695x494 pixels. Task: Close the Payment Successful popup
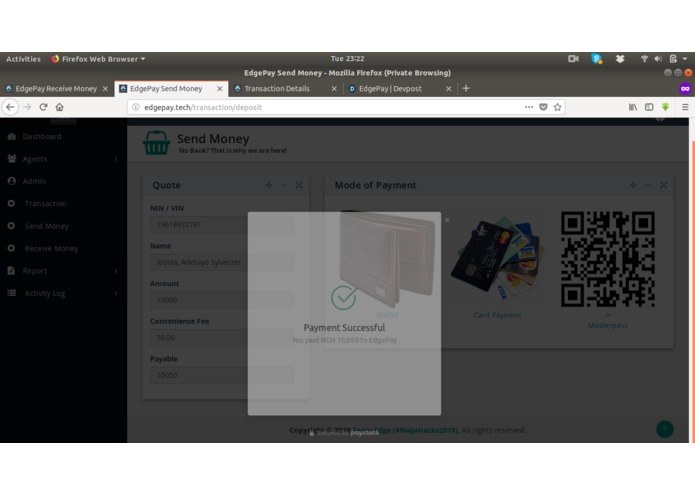click(x=447, y=220)
